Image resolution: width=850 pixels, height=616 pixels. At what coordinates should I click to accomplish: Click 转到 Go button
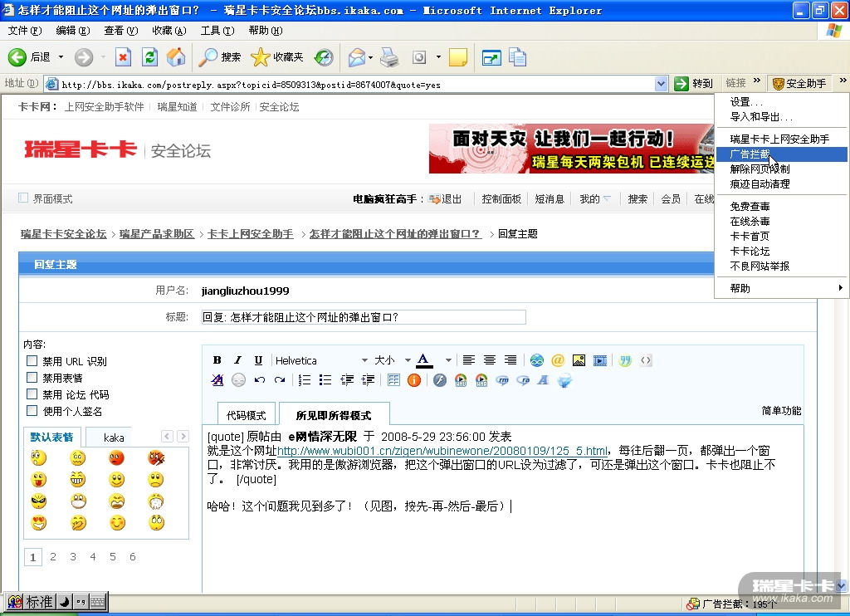point(693,84)
